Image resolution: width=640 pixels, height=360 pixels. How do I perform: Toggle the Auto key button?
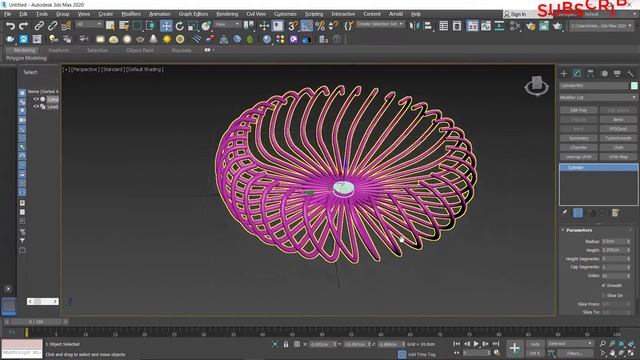[x=535, y=344]
